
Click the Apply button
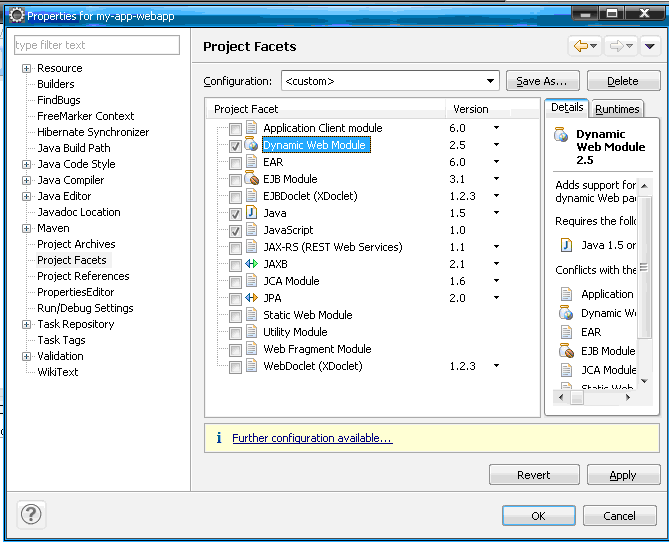coord(623,475)
